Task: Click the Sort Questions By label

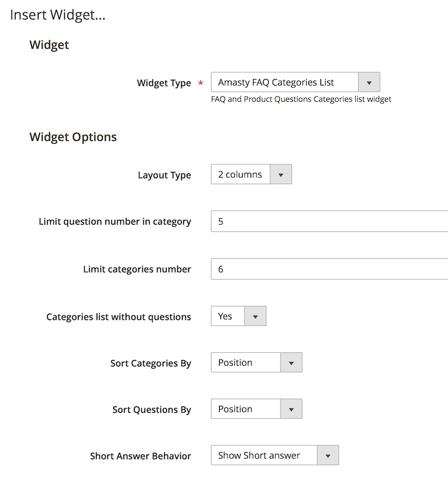Action: [152, 410]
